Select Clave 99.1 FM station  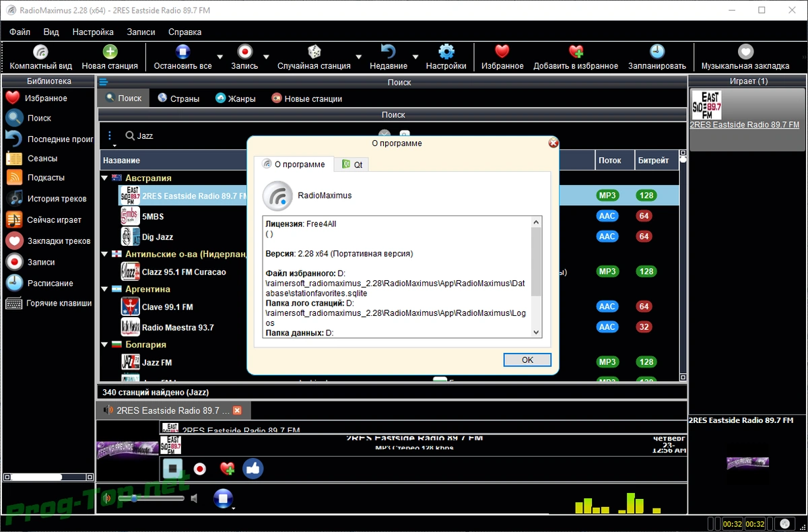(167, 307)
